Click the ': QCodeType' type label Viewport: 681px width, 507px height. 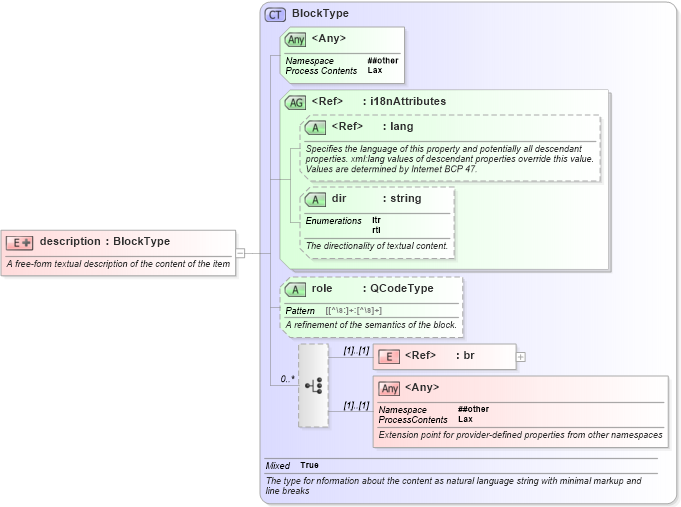pos(398,288)
